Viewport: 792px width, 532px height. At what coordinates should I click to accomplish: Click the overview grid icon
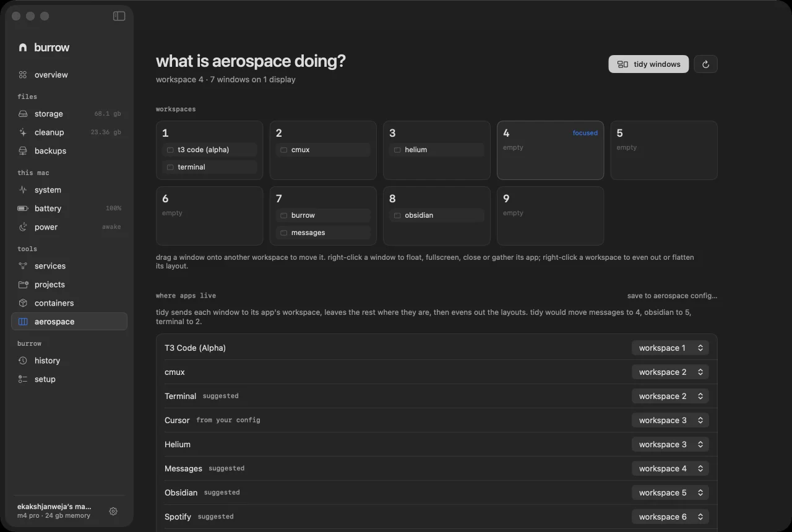[x=23, y=75]
